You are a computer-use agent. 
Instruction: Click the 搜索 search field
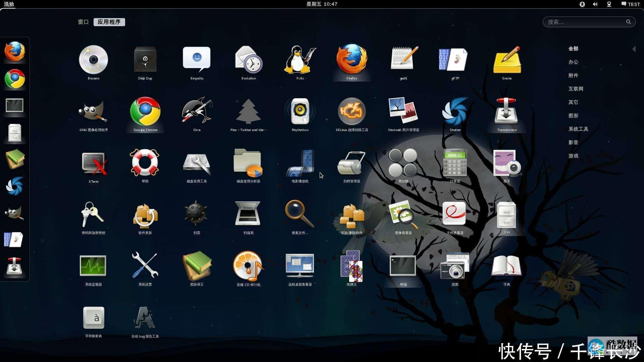589,22
